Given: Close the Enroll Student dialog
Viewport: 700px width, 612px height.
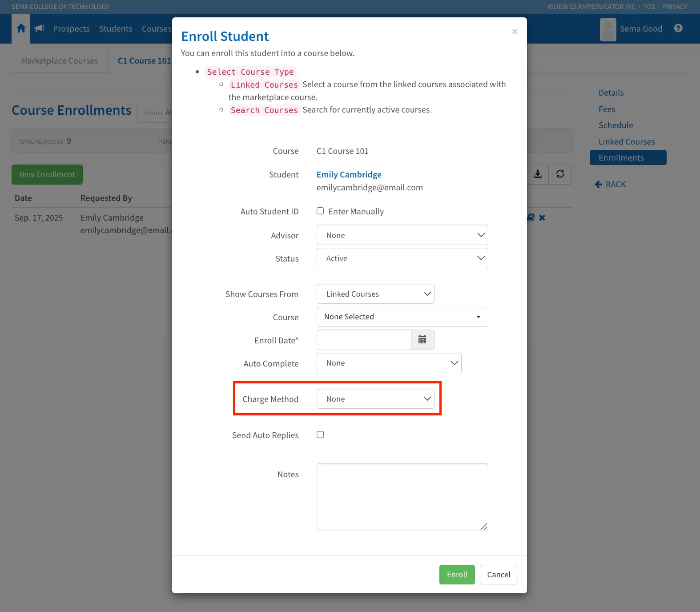Looking at the screenshot, I should 515,32.
